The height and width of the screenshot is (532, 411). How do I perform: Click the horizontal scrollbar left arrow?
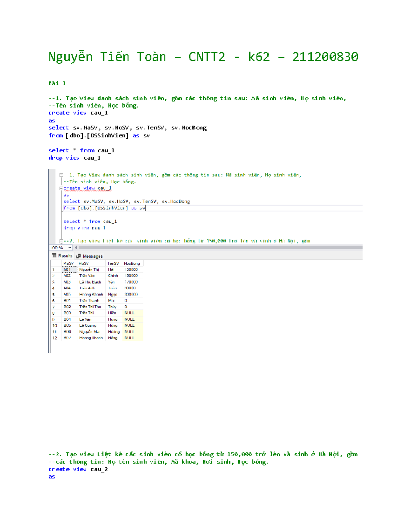click(76, 247)
